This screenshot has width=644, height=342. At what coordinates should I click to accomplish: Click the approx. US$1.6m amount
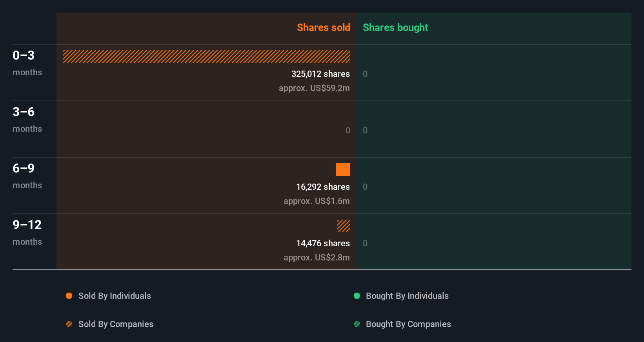(317, 201)
